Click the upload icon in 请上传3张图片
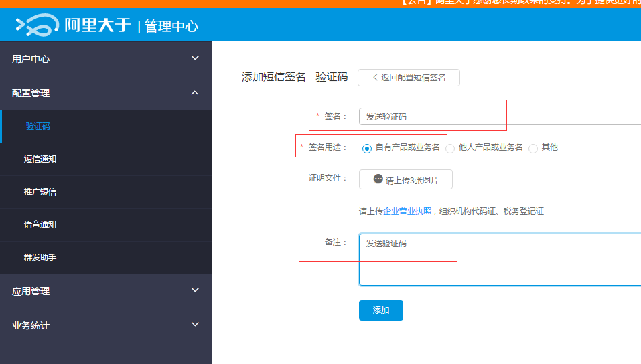The height and width of the screenshot is (364, 641). (x=378, y=179)
